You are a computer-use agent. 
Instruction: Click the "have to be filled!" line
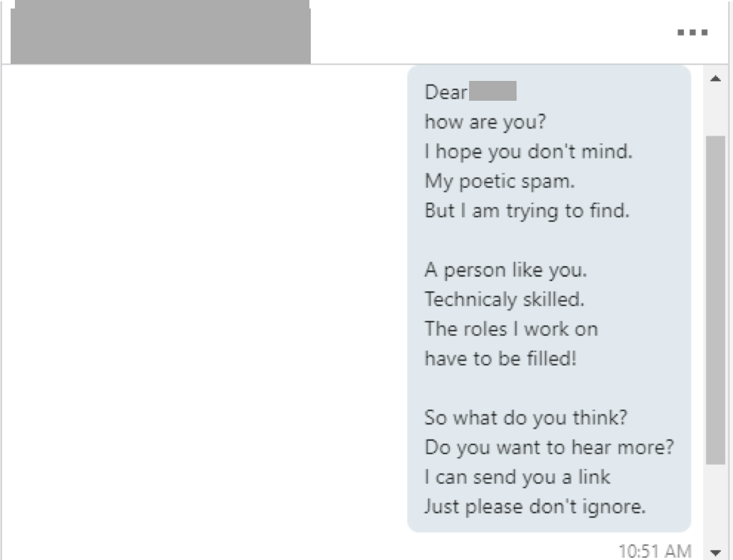click(x=501, y=358)
